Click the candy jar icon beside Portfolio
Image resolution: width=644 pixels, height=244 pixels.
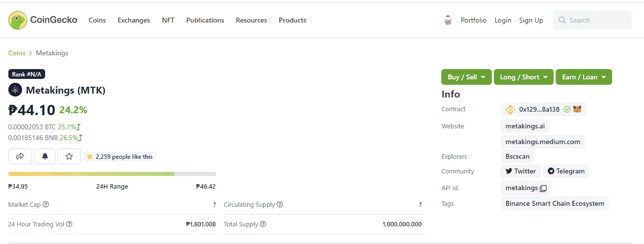pos(448,20)
